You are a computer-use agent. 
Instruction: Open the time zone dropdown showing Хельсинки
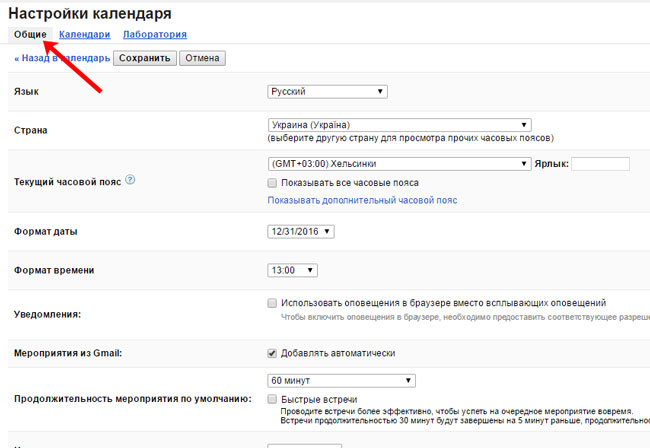pyautogui.click(x=399, y=164)
